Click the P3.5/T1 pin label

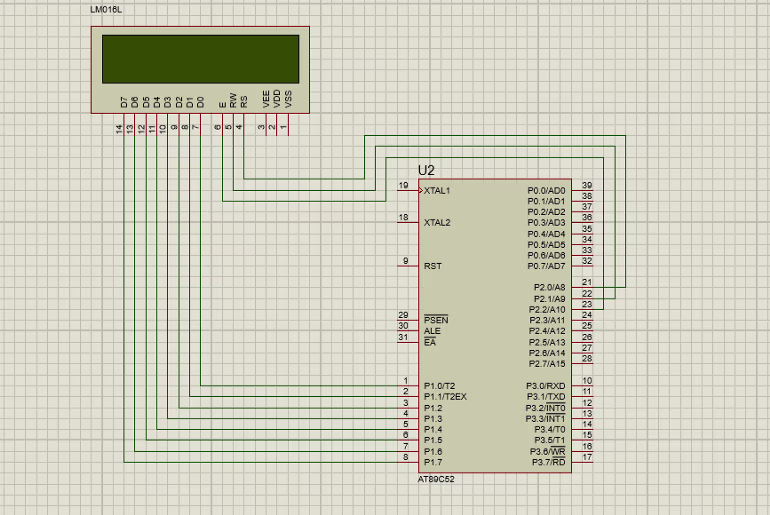click(x=550, y=440)
